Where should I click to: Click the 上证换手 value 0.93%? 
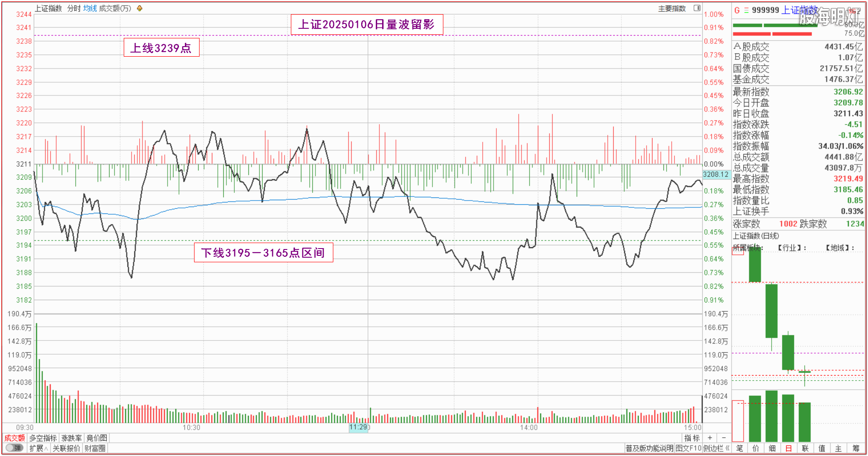coord(852,212)
